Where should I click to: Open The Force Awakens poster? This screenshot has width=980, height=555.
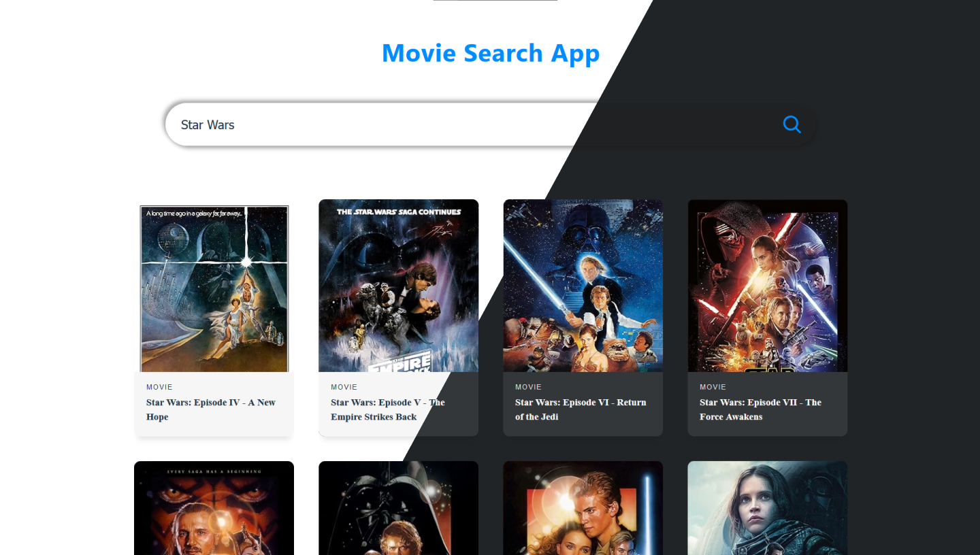point(768,286)
